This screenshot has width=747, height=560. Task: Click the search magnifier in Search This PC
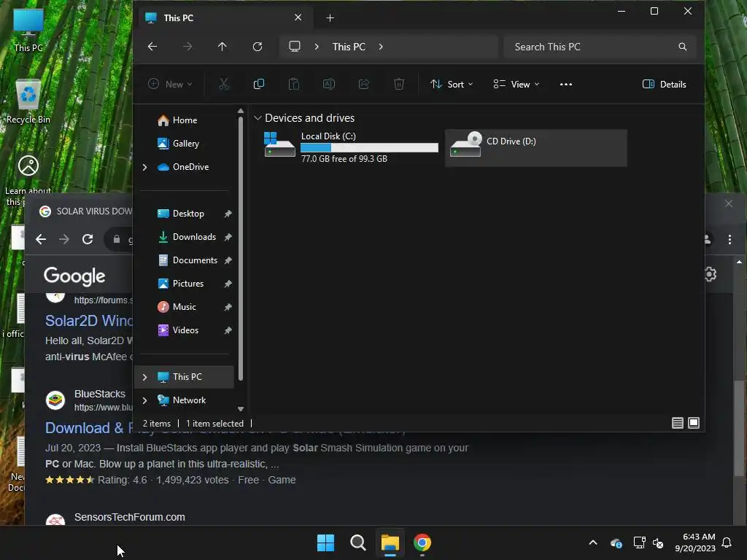point(683,47)
